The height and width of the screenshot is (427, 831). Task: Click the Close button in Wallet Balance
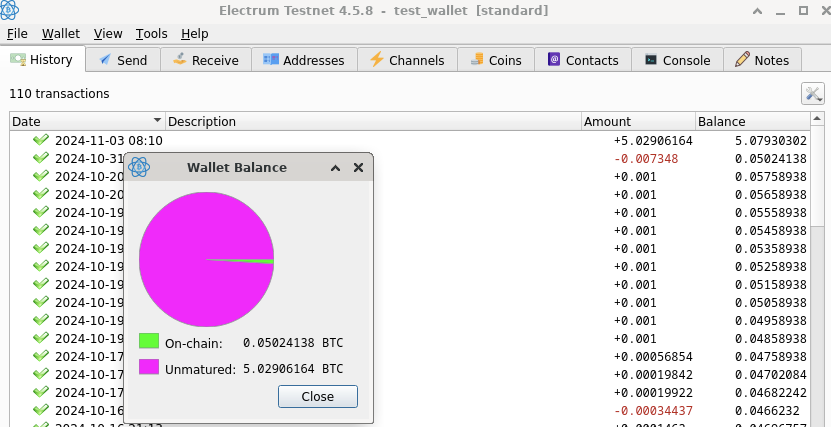coord(317,396)
